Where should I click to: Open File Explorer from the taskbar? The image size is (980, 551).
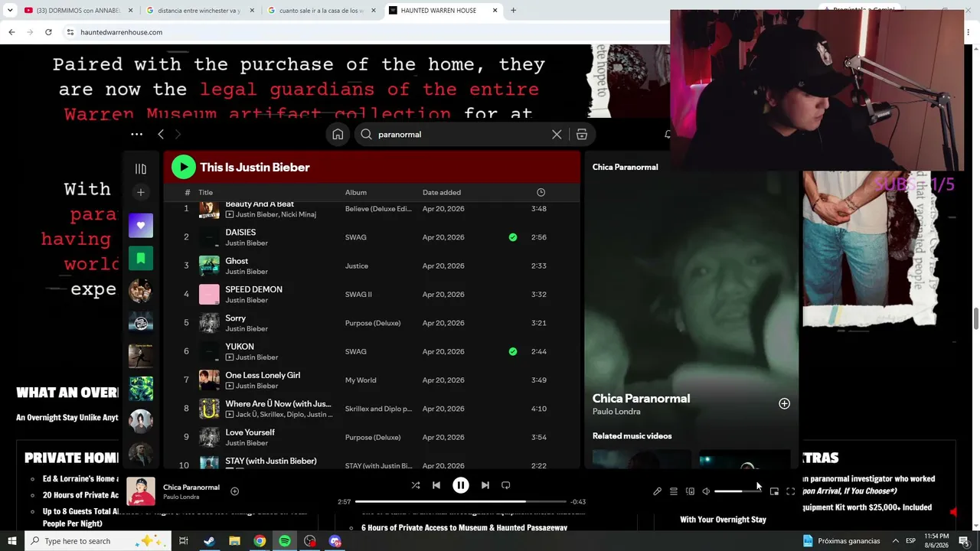click(x=234, y=541)
